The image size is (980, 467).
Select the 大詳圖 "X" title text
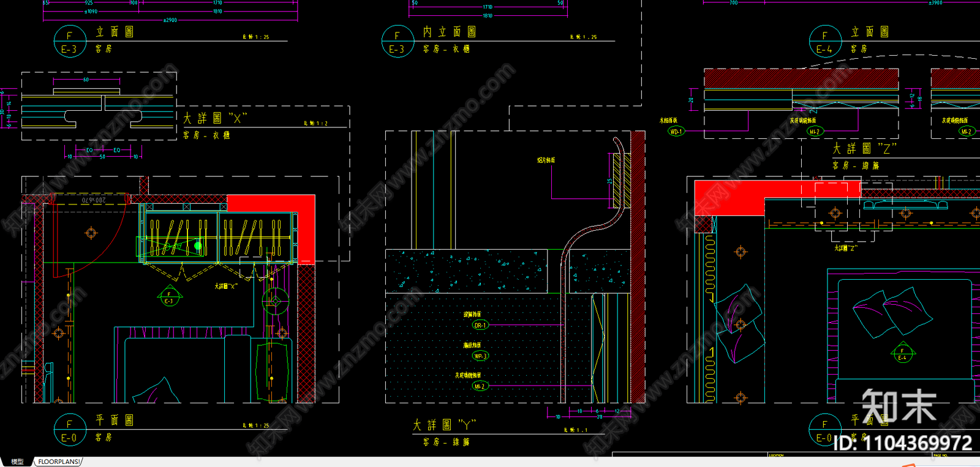(x=214, y=118)
